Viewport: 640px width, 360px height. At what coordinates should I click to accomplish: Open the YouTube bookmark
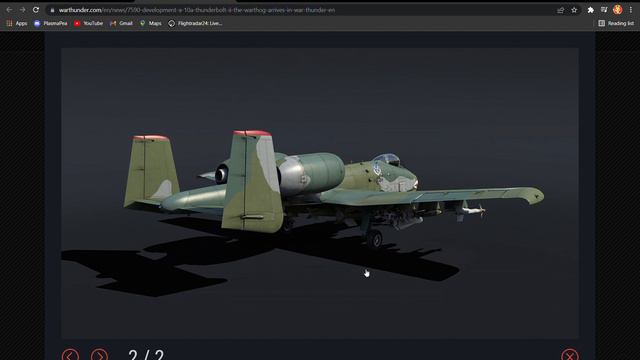click(x=89, y=24)
